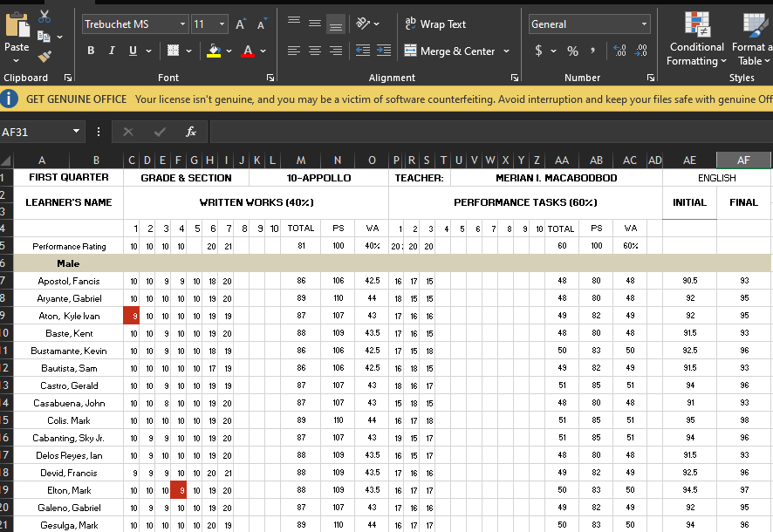Apply borders with the Borders icon
Image resolution: width=773 pixels, height=532 pixels.
pos(173,51)
